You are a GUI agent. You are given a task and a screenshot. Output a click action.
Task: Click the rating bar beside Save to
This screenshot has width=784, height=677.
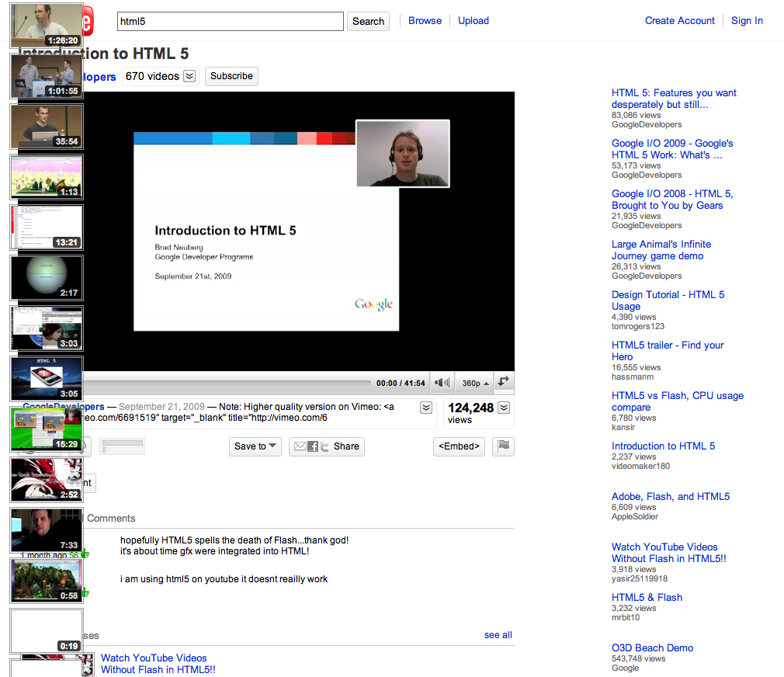pyautogui.click(x=123, y=446)
